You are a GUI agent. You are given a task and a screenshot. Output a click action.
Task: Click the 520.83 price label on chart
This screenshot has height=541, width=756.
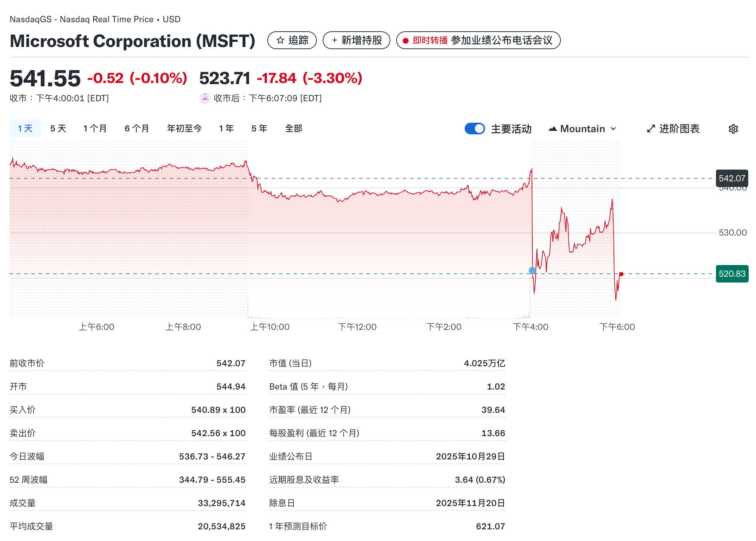(732, 274)
